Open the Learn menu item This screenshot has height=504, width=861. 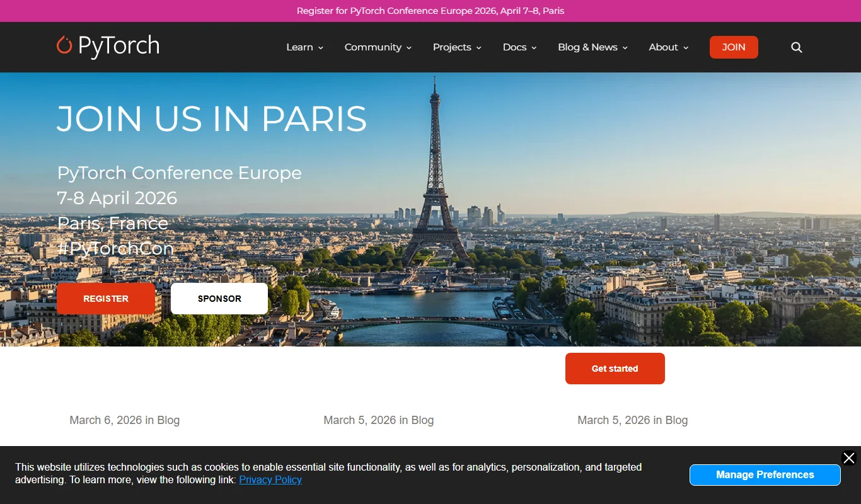(299, 47)
